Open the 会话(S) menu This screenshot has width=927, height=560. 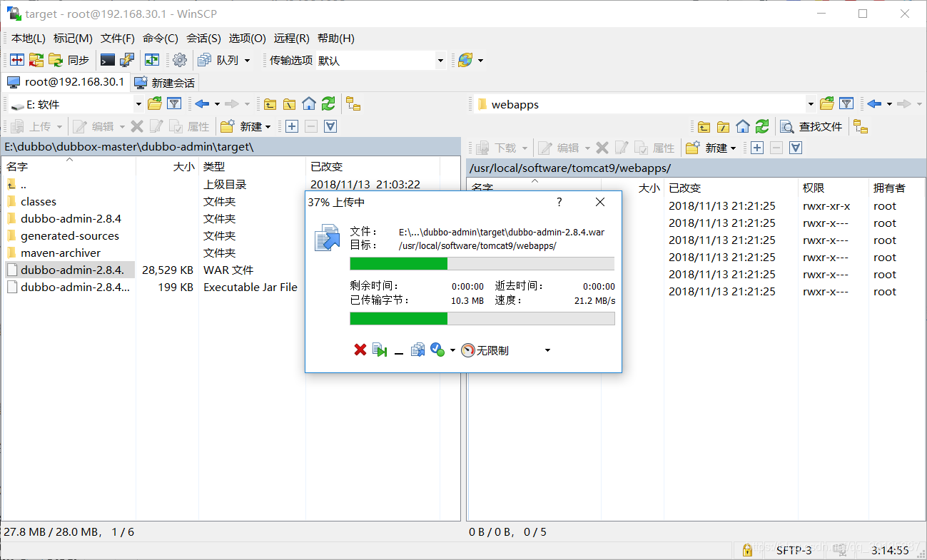pyautogui.click(x=203, y=39)
